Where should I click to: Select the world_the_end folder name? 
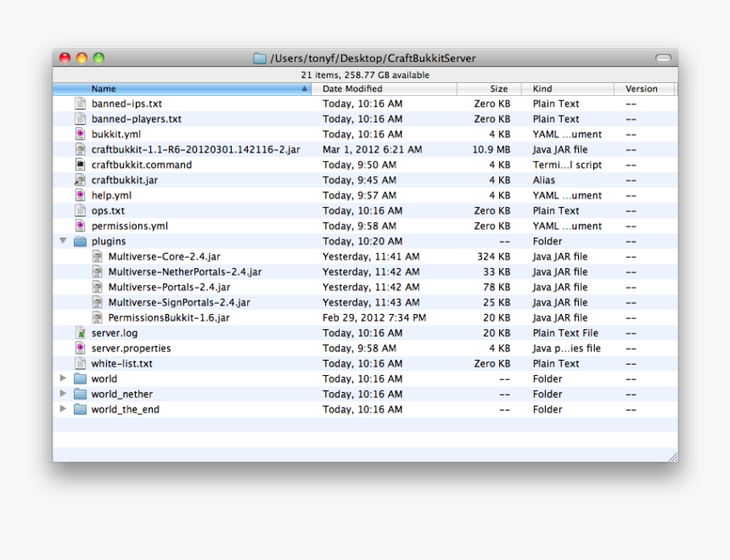[126, 410]
